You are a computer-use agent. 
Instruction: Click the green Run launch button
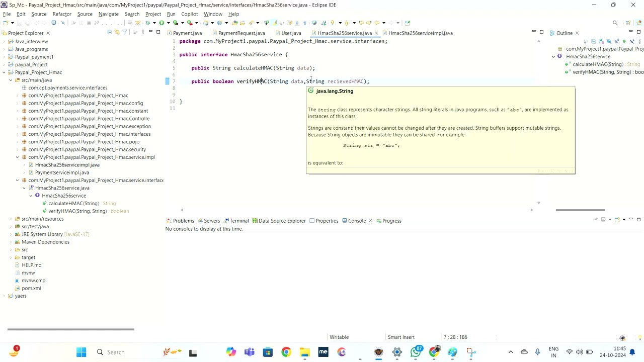[162, 23]
